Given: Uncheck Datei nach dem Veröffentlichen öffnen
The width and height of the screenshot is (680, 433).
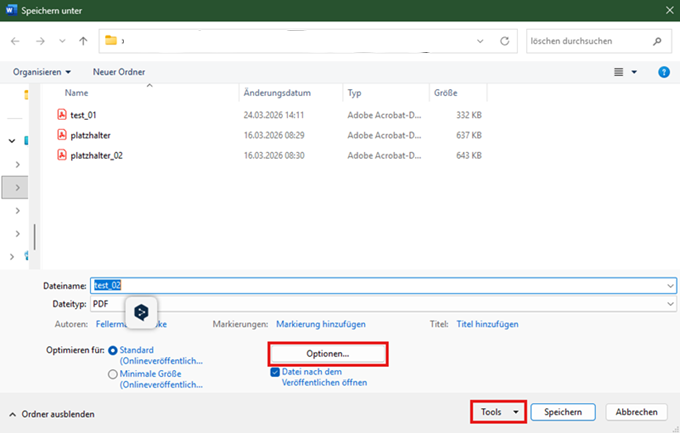Looking at the screenshot, I should pos(275,372).
